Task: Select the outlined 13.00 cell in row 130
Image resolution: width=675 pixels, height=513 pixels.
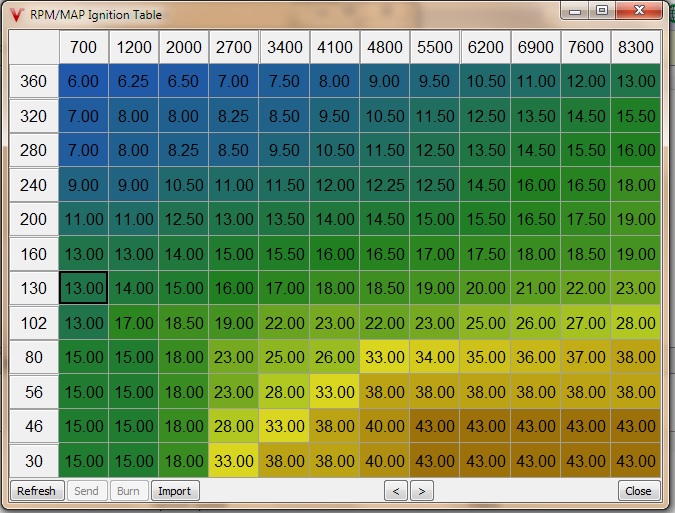Action: [83, 289]
